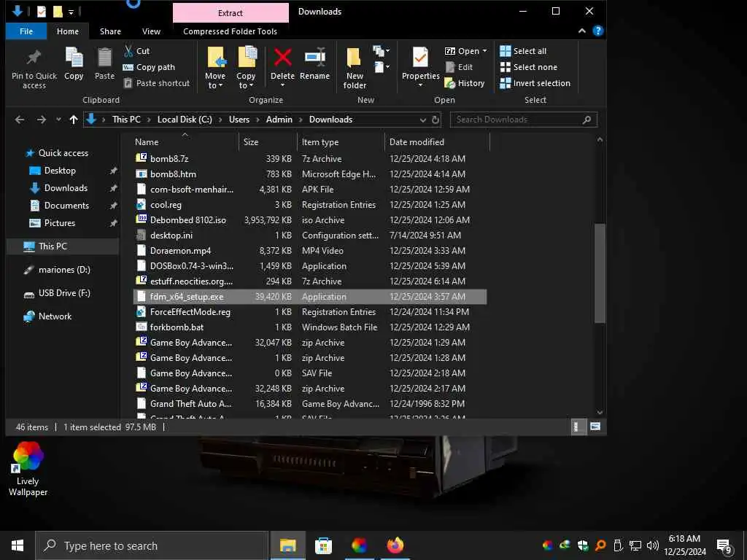Select the forkbomb.bat file
This screenshot has height=560, width=747.
(309, 327)
